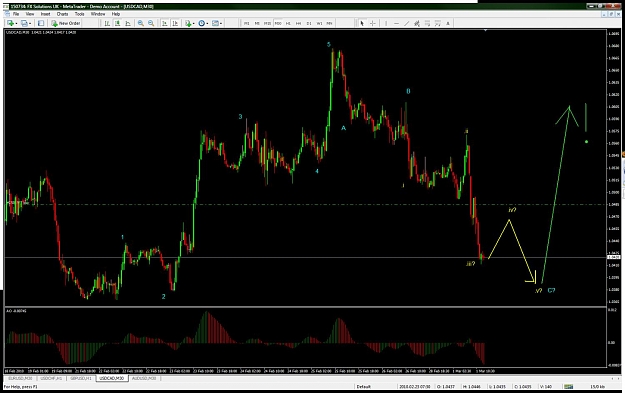
Task: Select the trendline drawing tool
Action: (407, 24)
